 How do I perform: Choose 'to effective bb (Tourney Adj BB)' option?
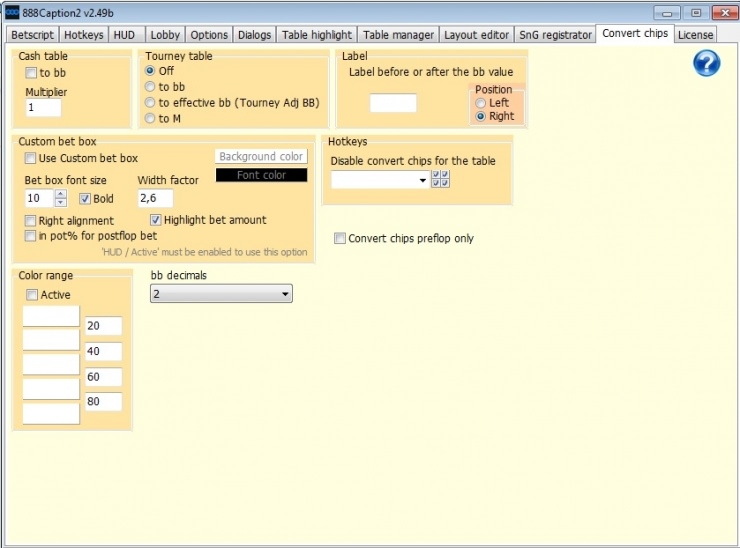click(x=150, y=102)
